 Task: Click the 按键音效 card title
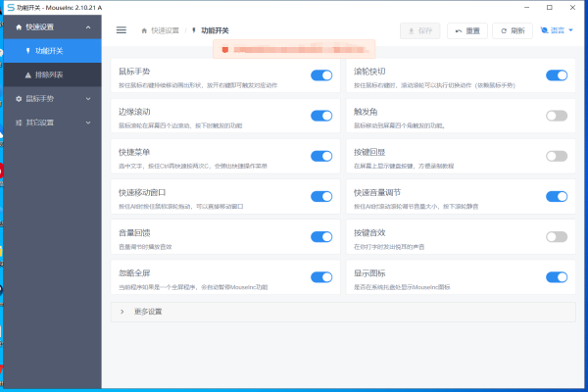(x=369, y=233)
